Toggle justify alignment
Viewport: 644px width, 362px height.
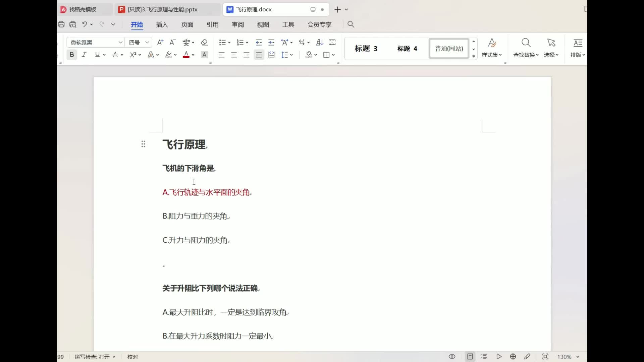pyautogui.click(x=259, y=55)
